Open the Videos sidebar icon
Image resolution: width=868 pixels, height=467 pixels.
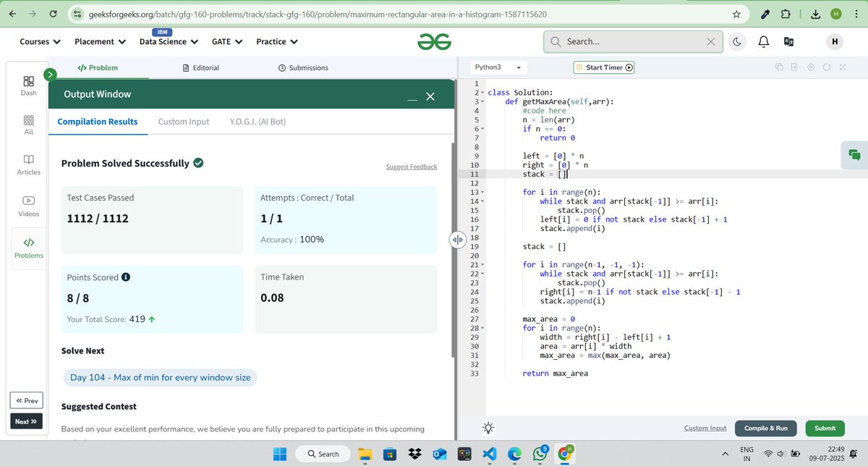pos(28,206)
